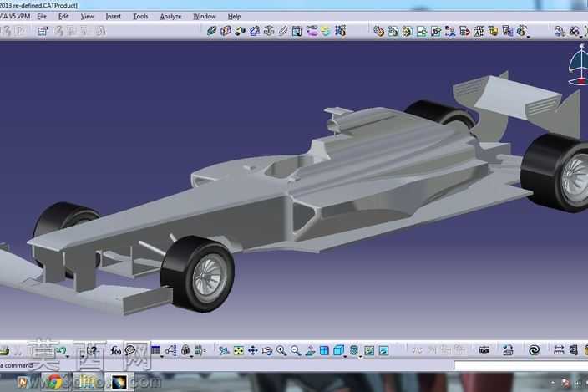Select the Coincidence Constraint tool
588x392 pixels.
211,31
